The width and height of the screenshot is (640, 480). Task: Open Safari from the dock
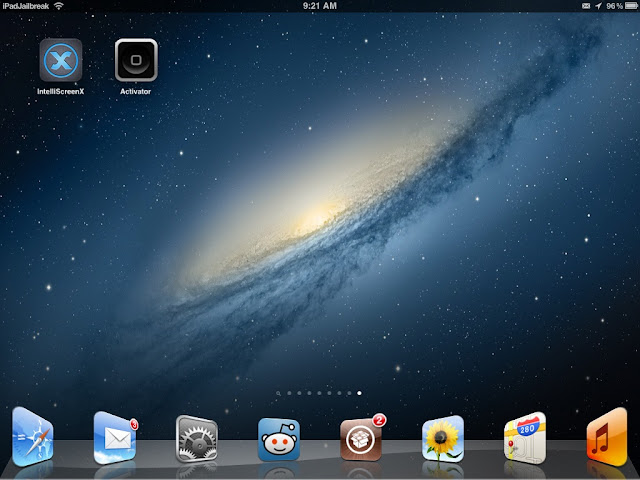click(x=33, y=437)
